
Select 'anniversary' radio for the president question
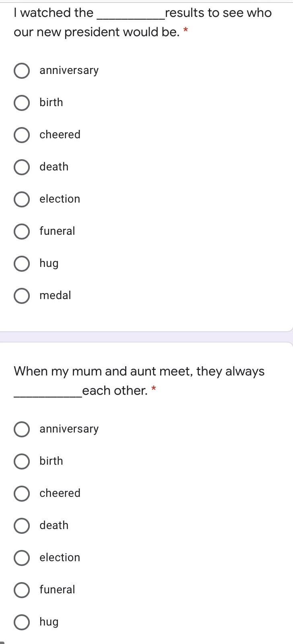(x=22, y=71)
